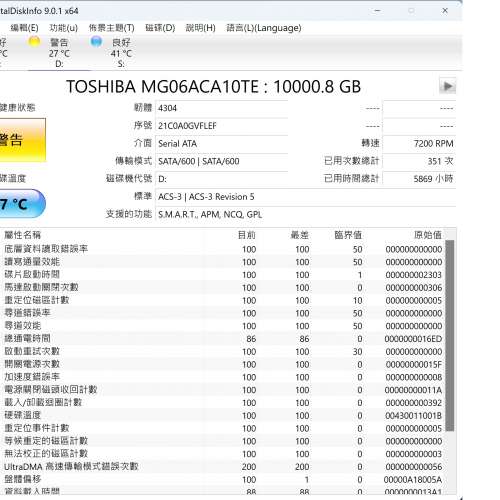Click the blue °C temperature button

pyautogui.click(x=22, y=204)
